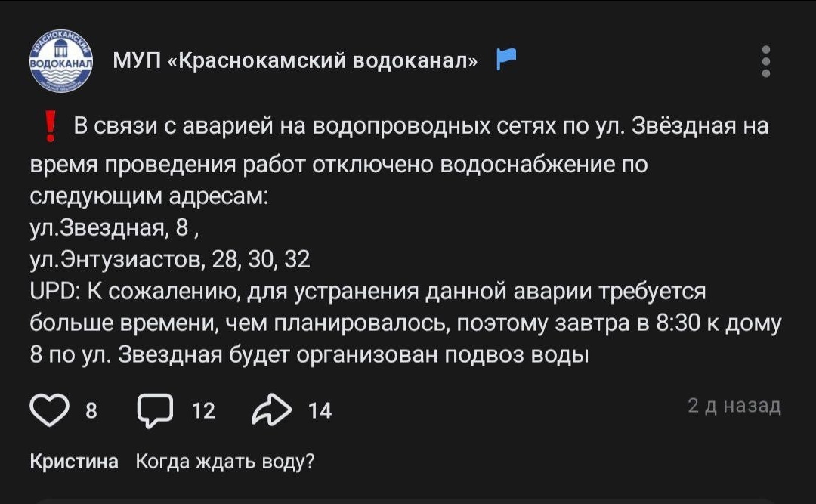
Task: Click the comment input field at the bottom edge
Action: tap(408, 501)
